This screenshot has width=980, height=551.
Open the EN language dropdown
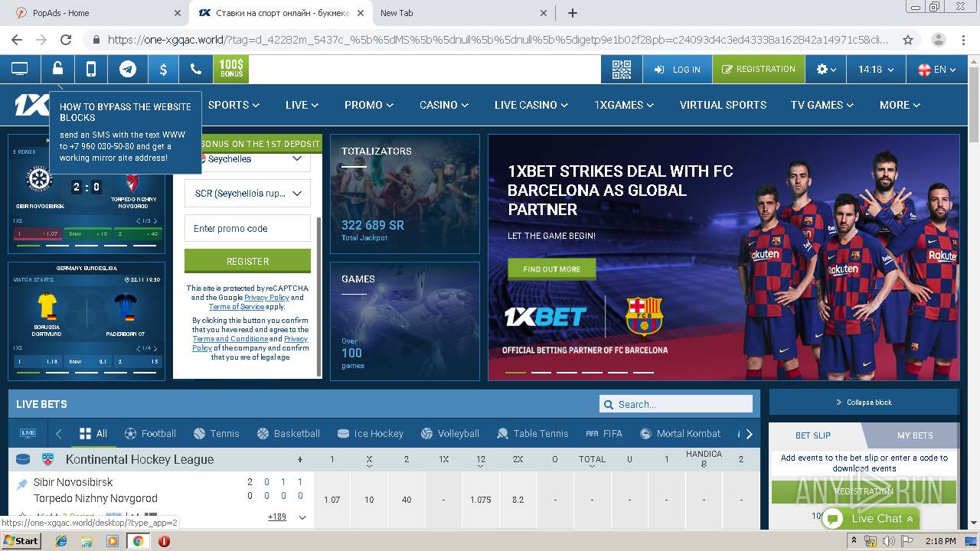pyautogui.click(x=936, y=69)
